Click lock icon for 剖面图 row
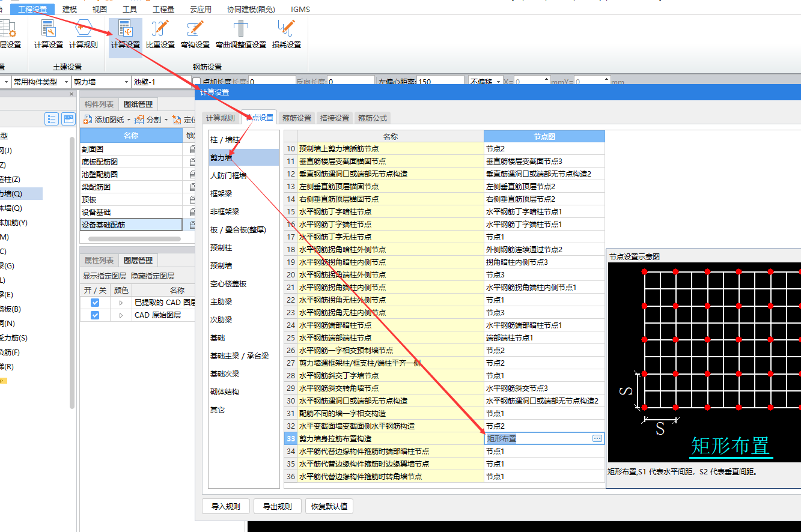This screenshot has height=532, width=801. (192, 149)
